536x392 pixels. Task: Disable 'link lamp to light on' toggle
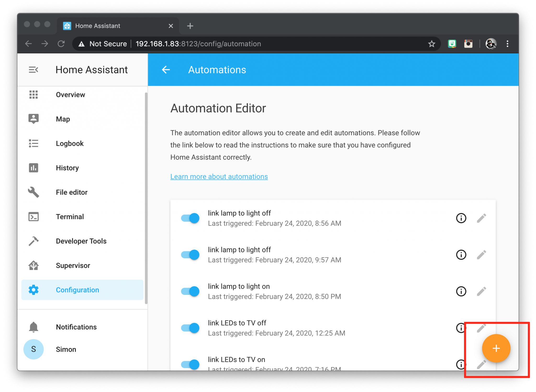coord(190,291)
